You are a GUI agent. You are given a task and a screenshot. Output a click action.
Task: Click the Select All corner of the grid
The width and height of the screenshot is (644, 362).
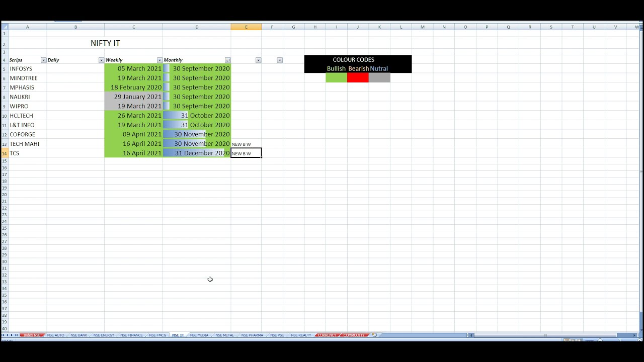(4, 27)
